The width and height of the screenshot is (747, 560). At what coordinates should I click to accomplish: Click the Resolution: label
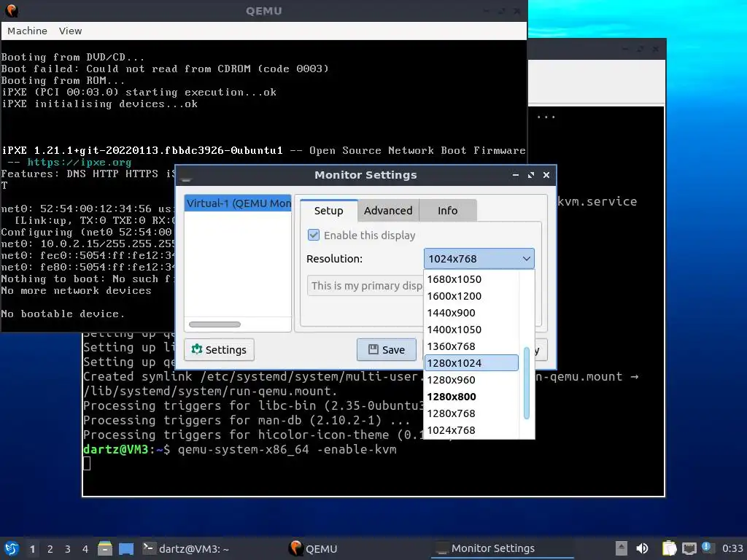coord(334,259)
